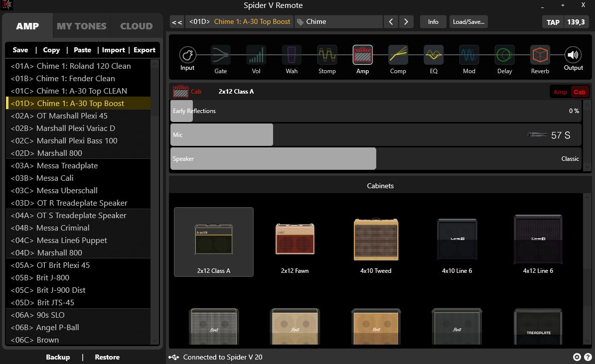The height and width of the screenshot is (364, 595).
Task: Click Backup at bottom left
Action: click(58, 357)
